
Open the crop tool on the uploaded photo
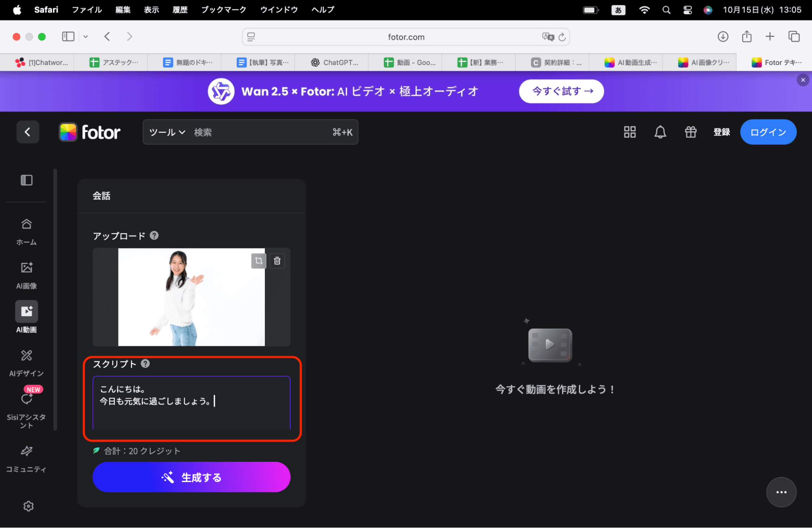[x=258, y=261]
